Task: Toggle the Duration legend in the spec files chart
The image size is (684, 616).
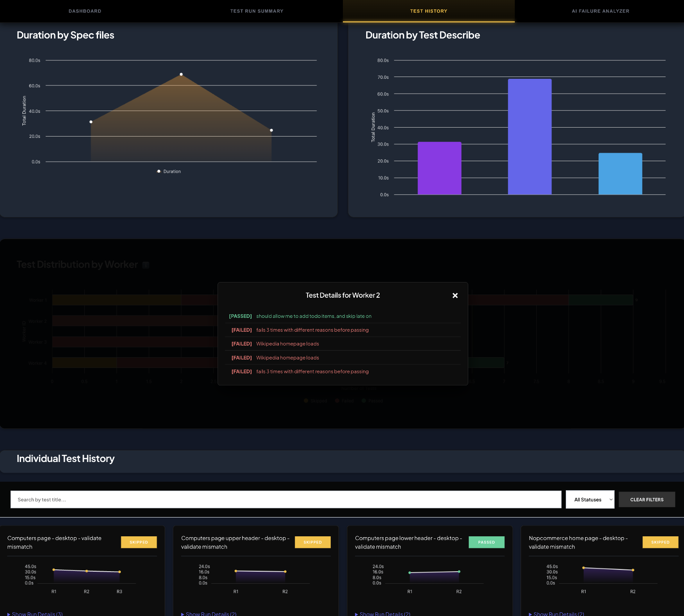Action: 169,171
